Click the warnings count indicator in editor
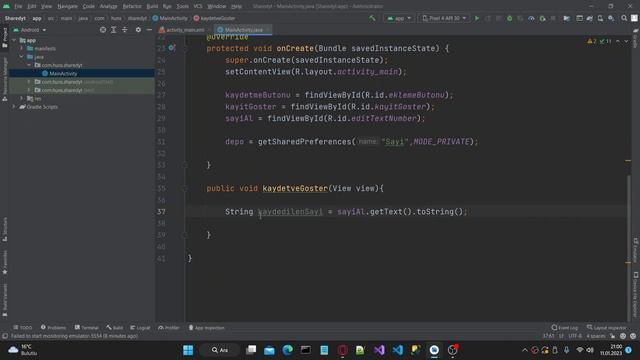 click(x=591, y=41)
